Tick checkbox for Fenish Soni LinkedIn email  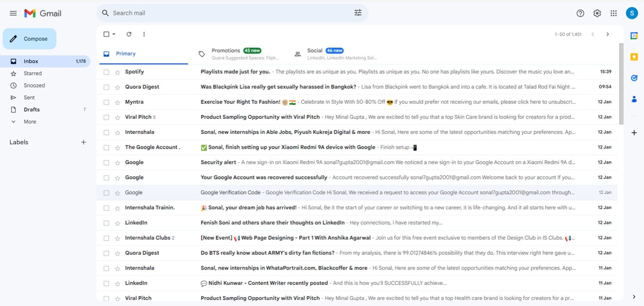coord(106,223)
